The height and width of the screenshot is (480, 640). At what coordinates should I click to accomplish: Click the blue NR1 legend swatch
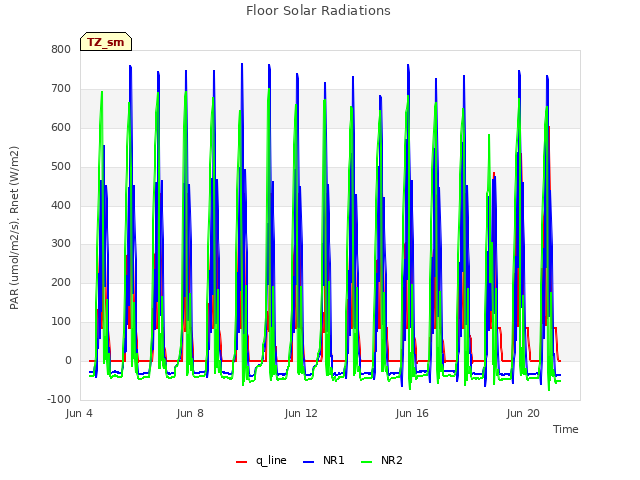(309, 462)
